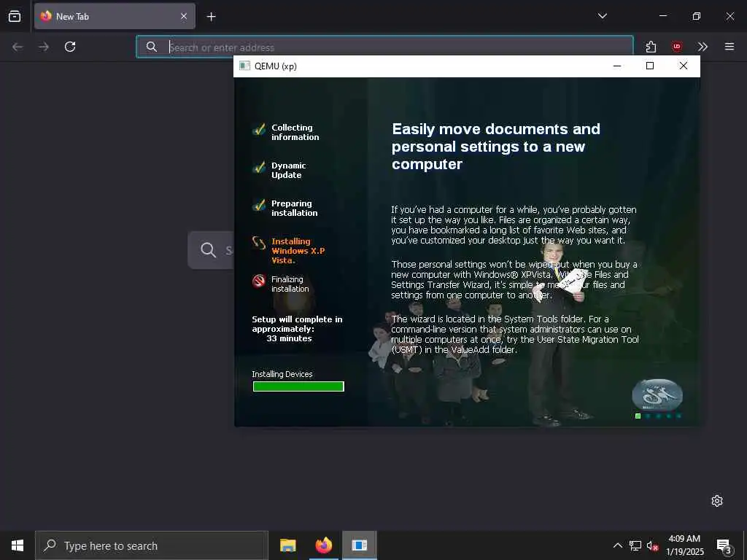Click the 'Installing Devices' status label
The height and width of the screenshot is (560, 747).
282,374
